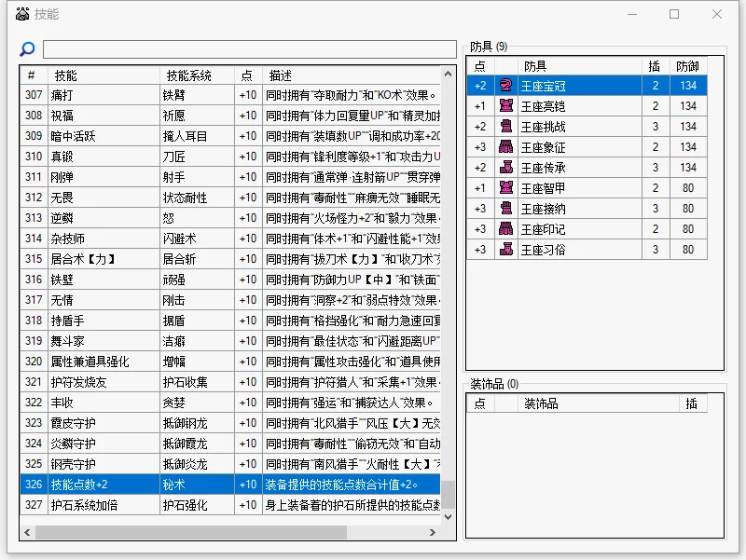Click the 护石强化 skill system cell

pyautogui.click(x=197, y=505)
